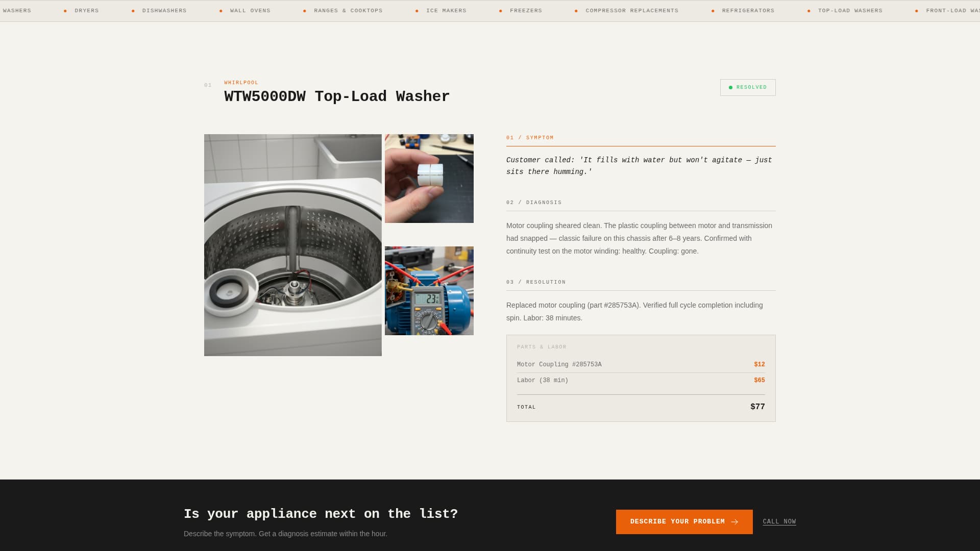Select Dishwashers in the top category strip
The height and width of the screenshot is (551, 980).
point(164,11)
